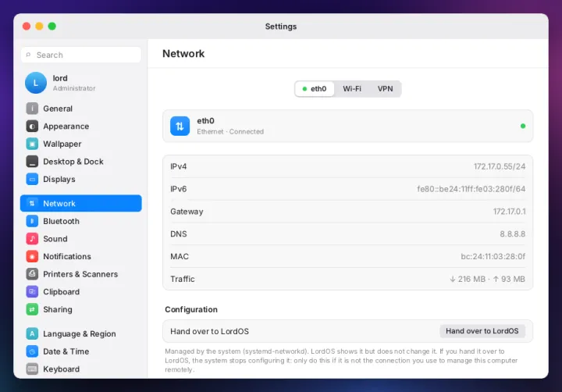This screenshot has height=392, width=562.
Task: Open the lord Administrator account name
Action: coord(60,78)
